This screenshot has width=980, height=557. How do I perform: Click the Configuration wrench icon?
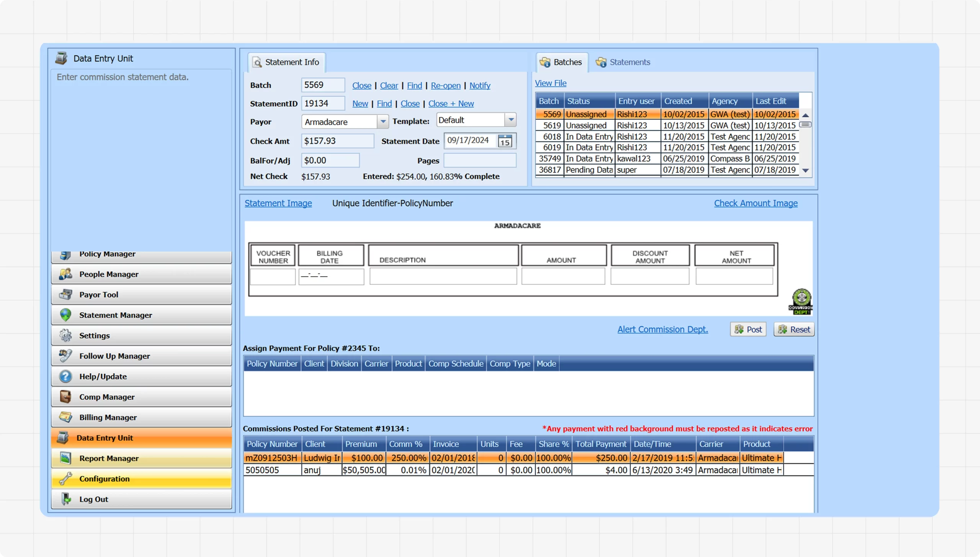point(65,479)
